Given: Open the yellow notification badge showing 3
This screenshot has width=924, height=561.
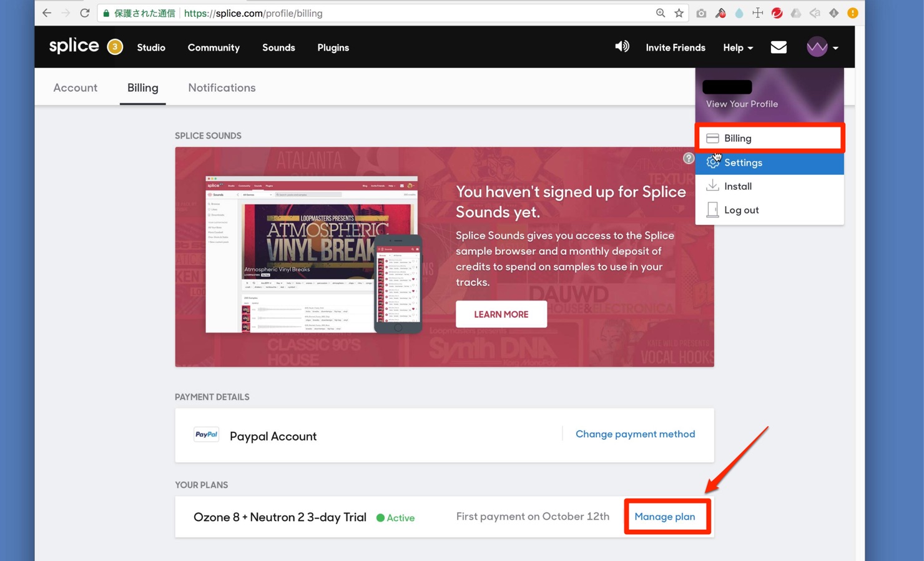Looking at the screenshot, I should click(x=115, y=47).
